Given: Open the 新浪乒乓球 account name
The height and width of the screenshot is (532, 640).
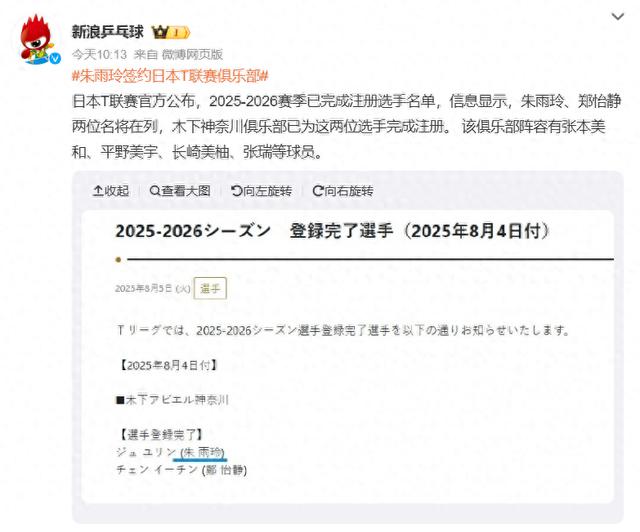Looking at the screenshot, I should click(108, 32).
